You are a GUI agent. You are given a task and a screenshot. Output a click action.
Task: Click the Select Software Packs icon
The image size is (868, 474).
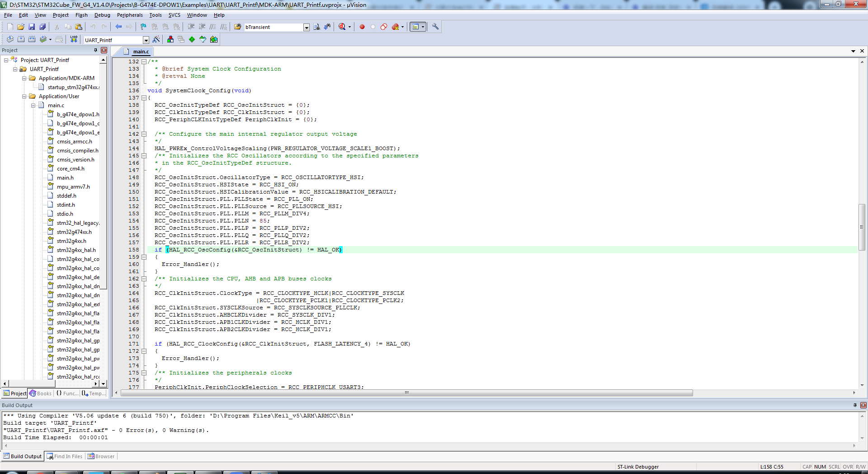tap(203, 40)
